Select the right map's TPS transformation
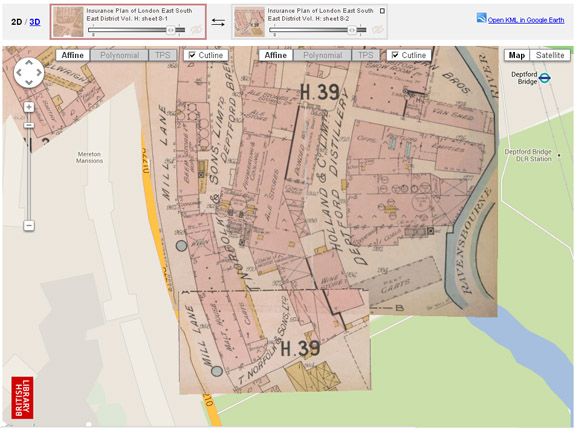The height and width of the screenshot is (428, 576). pyautogui.click(x=366, y=55)
